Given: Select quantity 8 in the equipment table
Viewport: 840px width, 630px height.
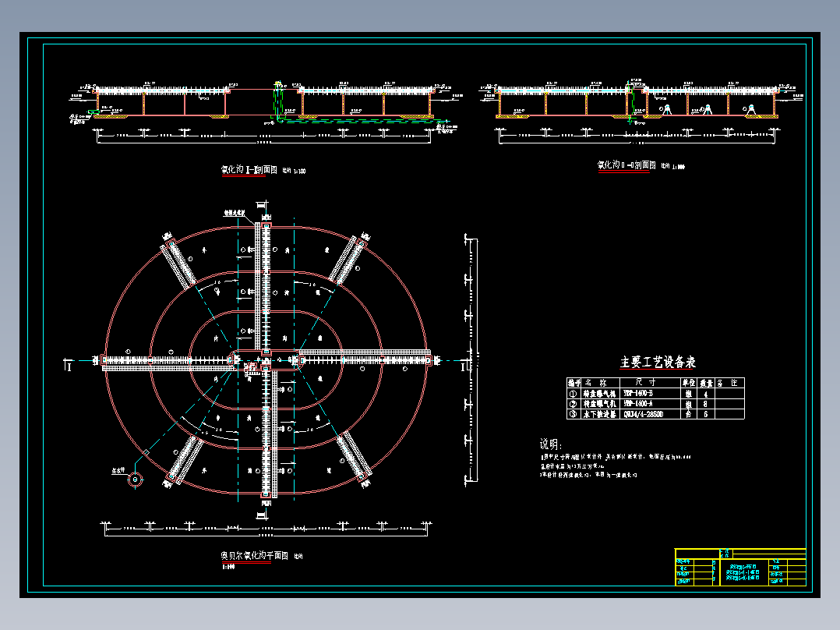Looking at the screenshot, I should [x=705, y=404].
